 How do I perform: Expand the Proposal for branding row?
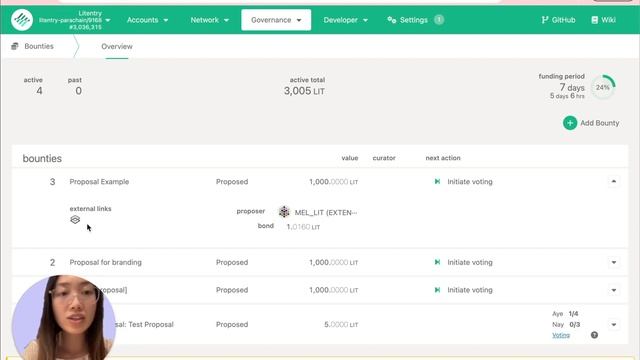tap(613, 262)
